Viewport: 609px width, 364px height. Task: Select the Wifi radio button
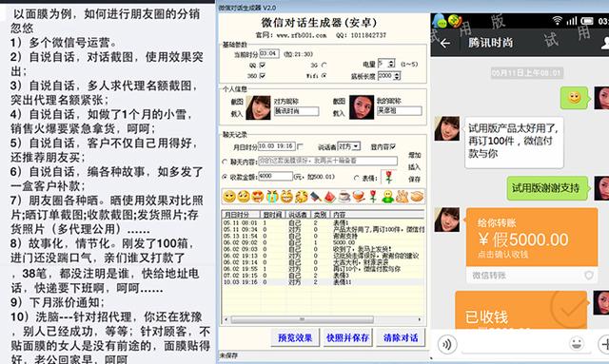point(324,76)
